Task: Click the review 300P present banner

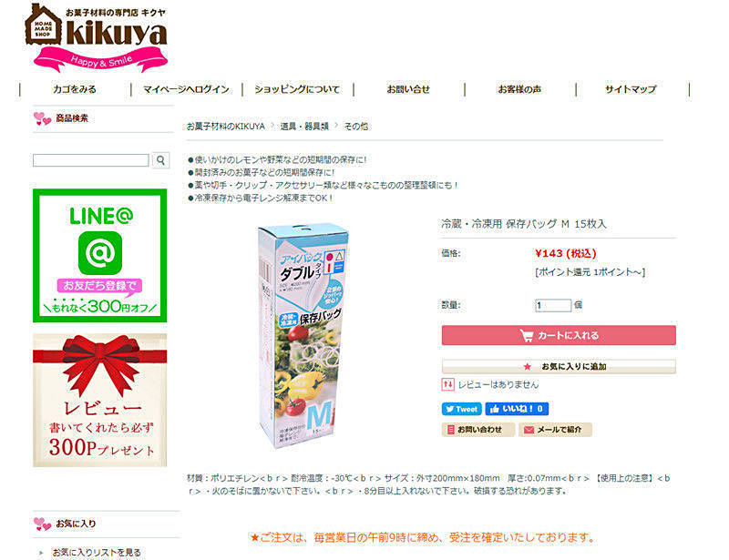Action: tap(100, 400)
